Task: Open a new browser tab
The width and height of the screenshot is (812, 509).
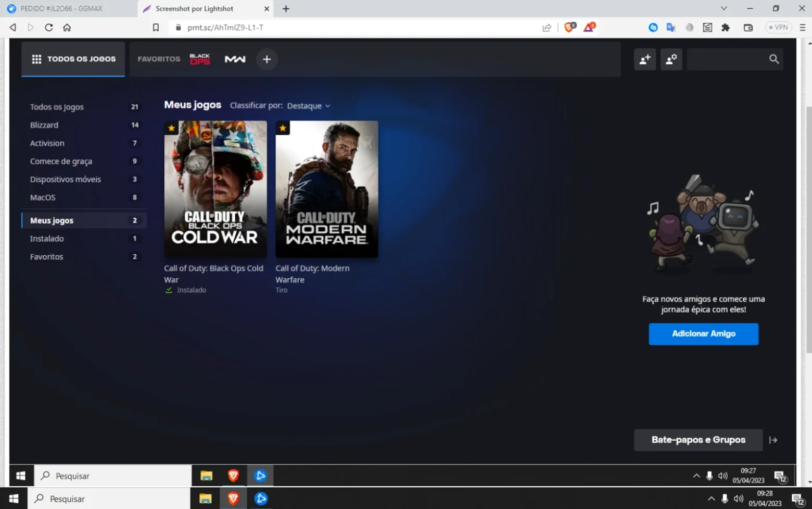Action: coord(286,9)
